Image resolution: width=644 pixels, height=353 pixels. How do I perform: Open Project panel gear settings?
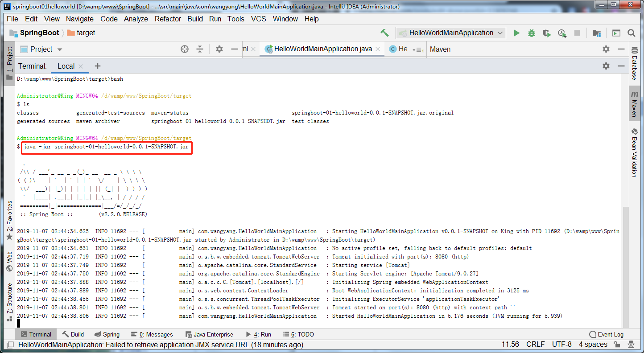pyautogui.click(x=219, y=49)
